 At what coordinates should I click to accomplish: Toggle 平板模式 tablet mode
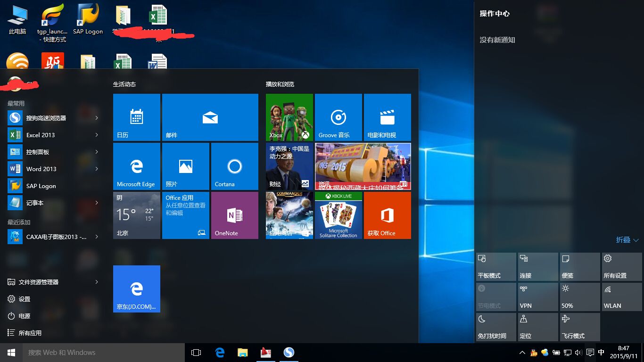click(496, 267)
